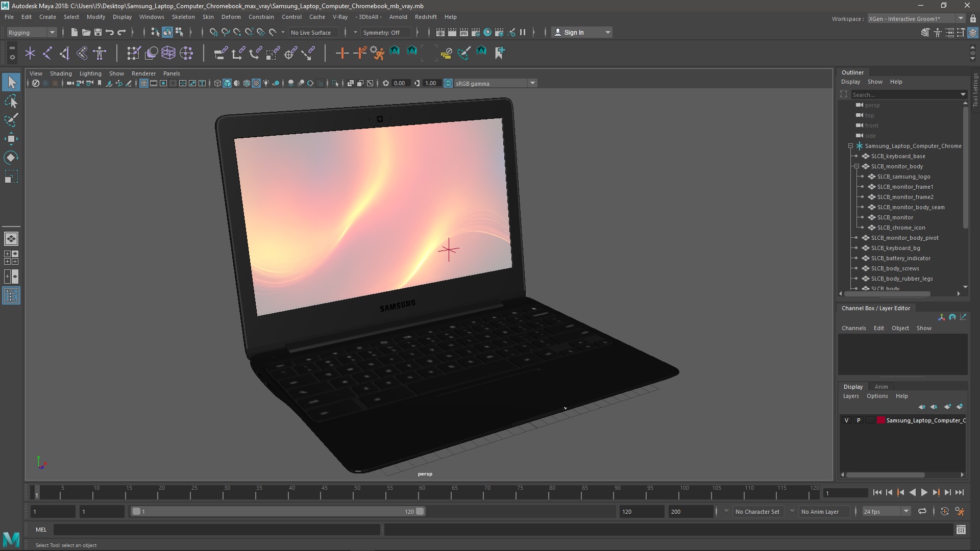Toggle Isolate Select viewport icon

(335, 83)
